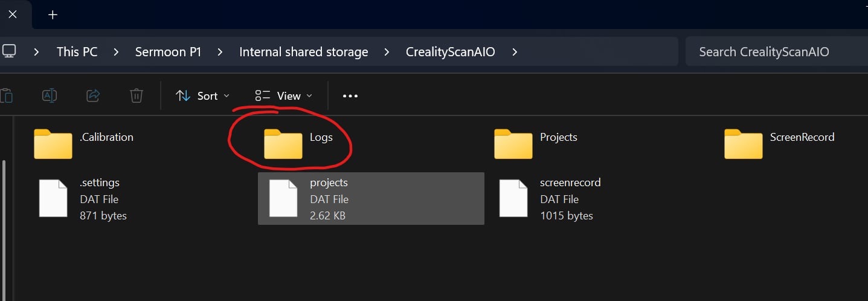Open a new tab with plus button

53,15
